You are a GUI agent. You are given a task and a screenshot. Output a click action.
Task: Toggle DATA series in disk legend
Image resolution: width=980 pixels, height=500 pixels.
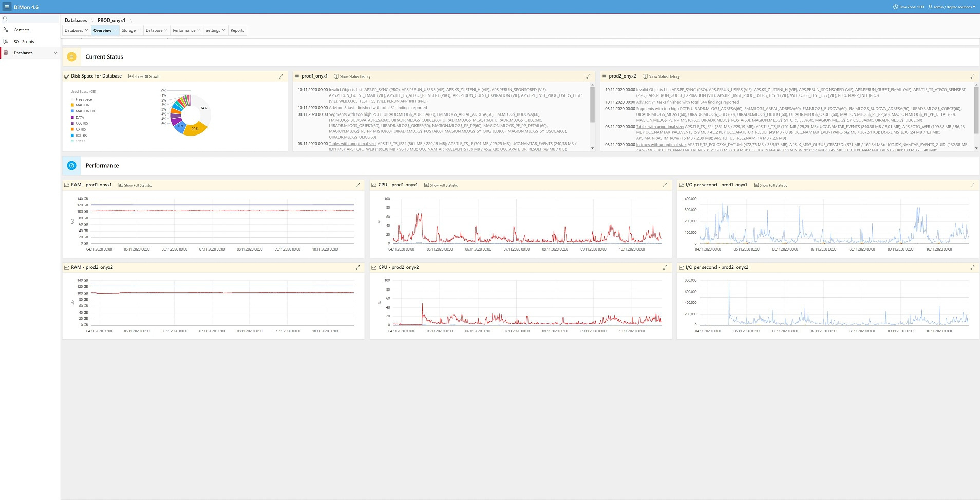(x=80, y=118)
